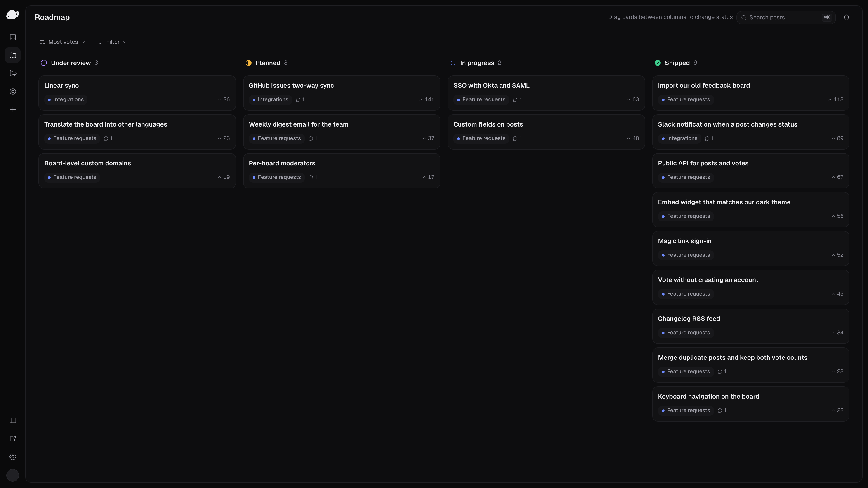Open comments on Merge duplicate posts card

(722, 371)
